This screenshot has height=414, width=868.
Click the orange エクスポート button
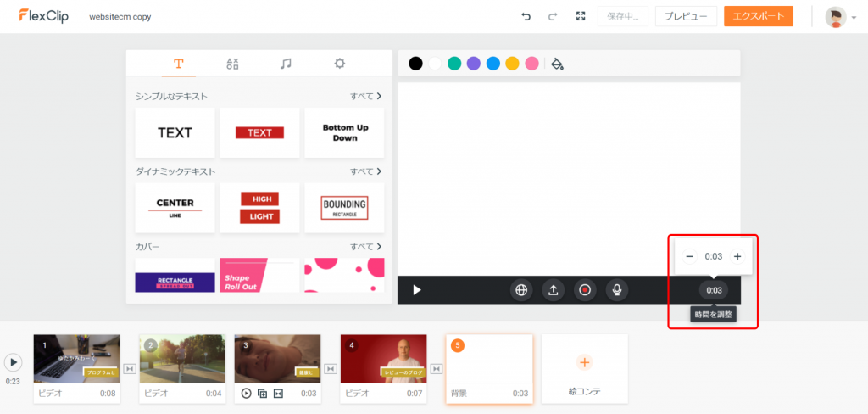tap(758, 16)
